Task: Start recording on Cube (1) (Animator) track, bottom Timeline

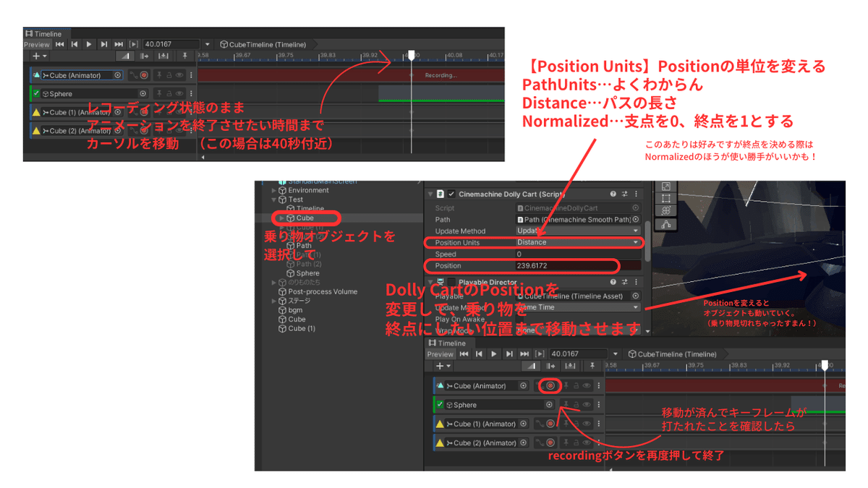Action: click(x=550, y=424)
